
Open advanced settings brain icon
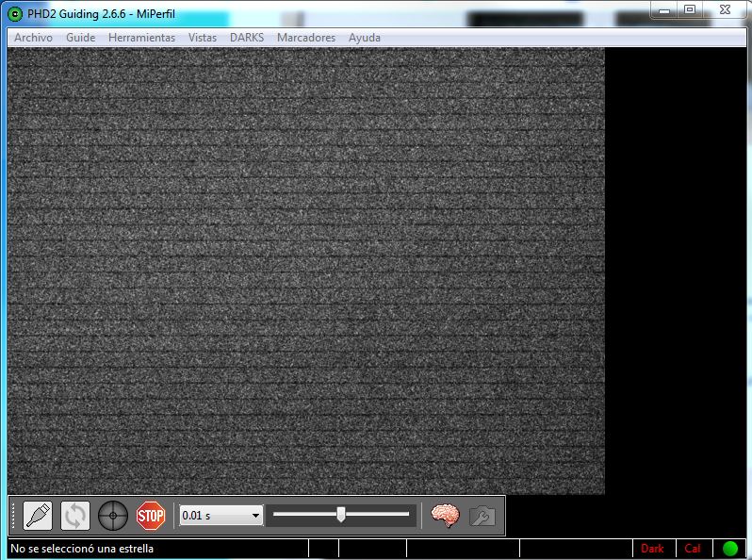(445, 516)
